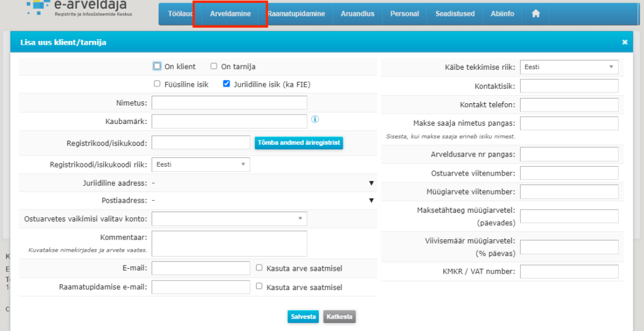
Task: Check the 'On tarnija' checkbox
Action: click(x=214, y=66)
